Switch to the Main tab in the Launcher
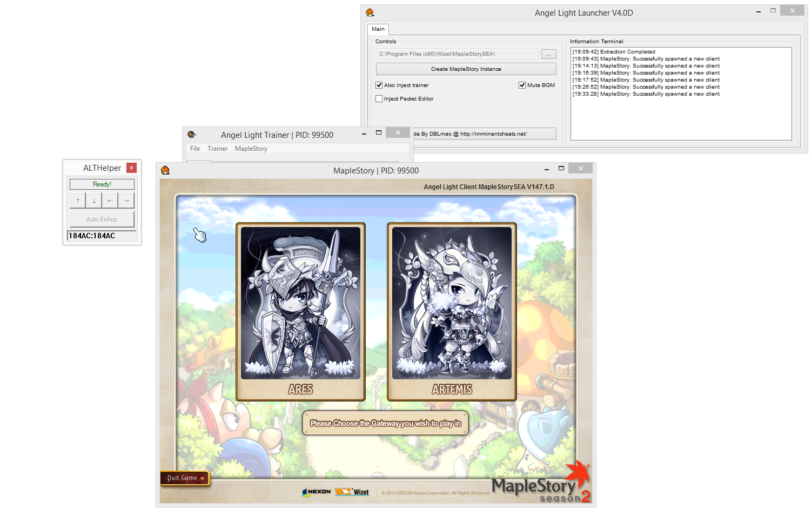 click(x=378, y=29)
